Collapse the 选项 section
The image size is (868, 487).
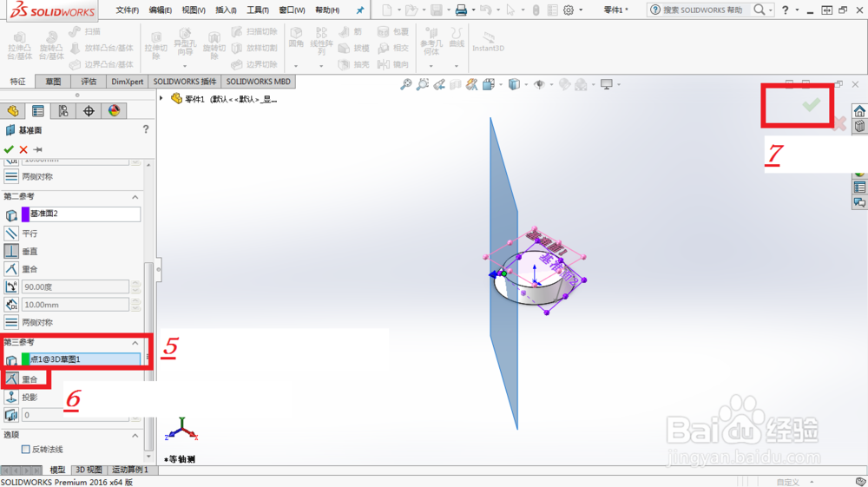[x=135, y=436]
